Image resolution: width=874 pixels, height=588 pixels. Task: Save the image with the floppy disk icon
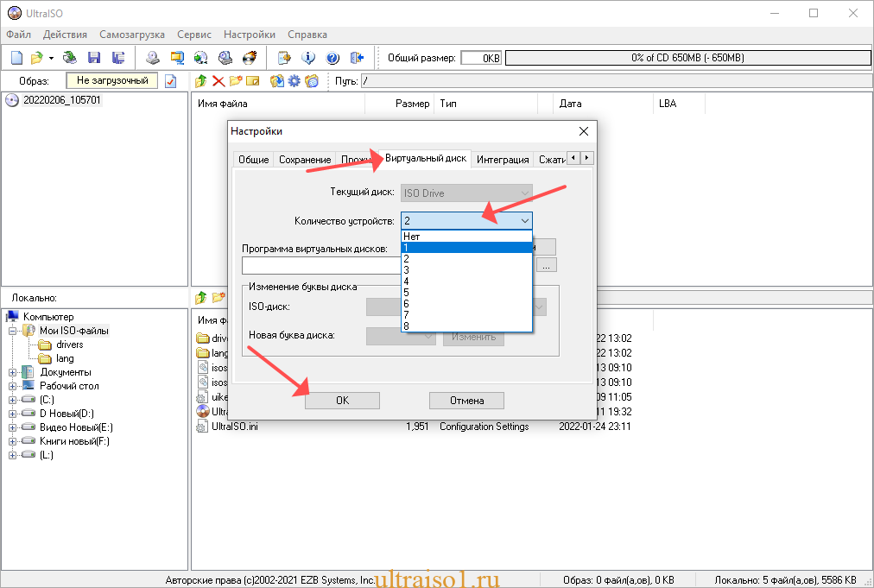tap(94, 58)
